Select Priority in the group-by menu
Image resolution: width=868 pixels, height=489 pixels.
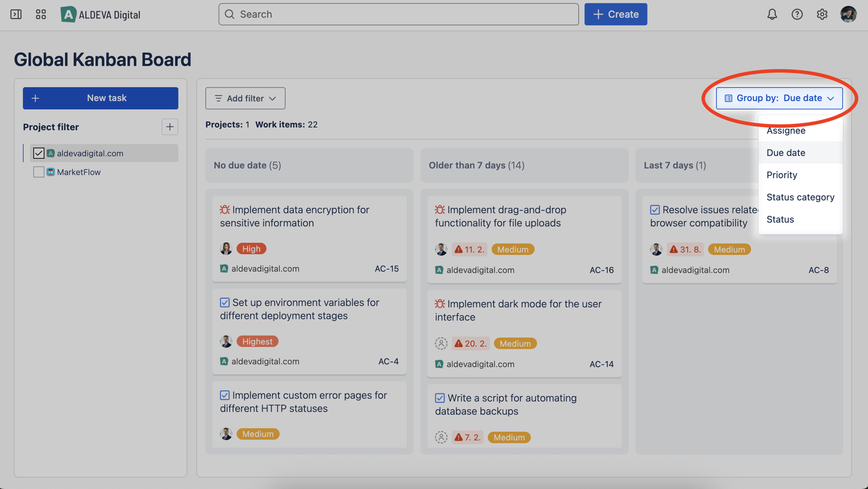pyautogui.click(x=782, y=175)
